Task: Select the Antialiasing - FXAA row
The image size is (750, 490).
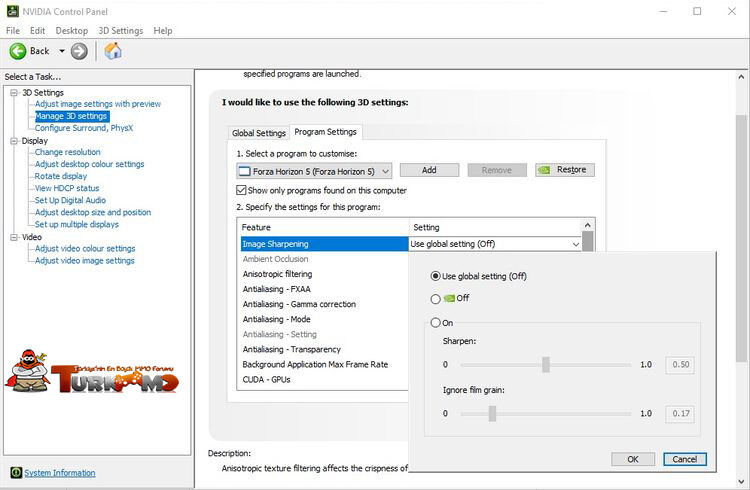Action: [324, 289]
